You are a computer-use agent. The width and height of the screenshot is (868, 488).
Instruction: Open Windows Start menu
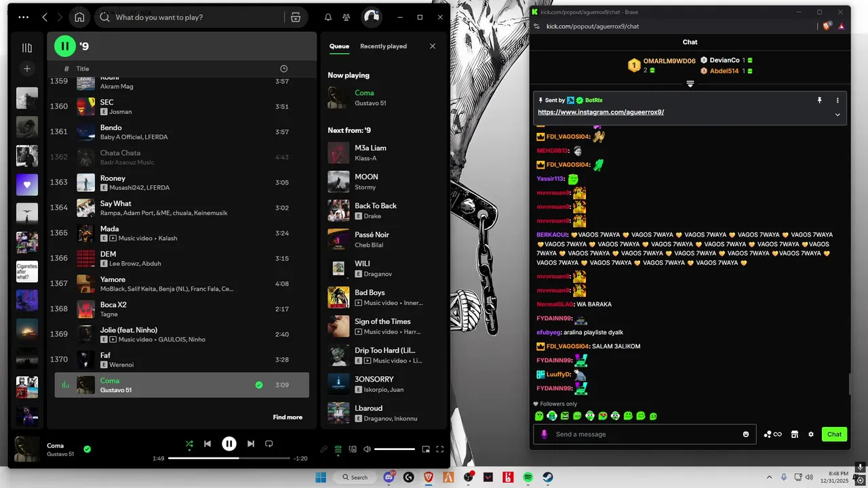[321, 477]
